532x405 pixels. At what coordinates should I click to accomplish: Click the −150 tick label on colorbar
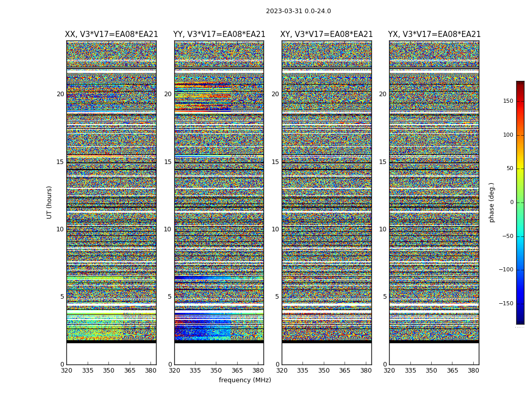pyautogui.click(x=506, y=303)
